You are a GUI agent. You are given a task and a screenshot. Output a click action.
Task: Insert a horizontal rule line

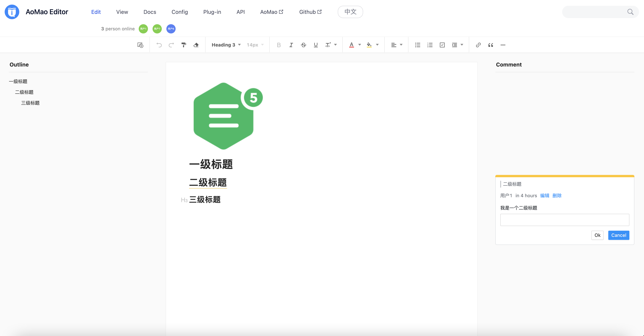503,45
